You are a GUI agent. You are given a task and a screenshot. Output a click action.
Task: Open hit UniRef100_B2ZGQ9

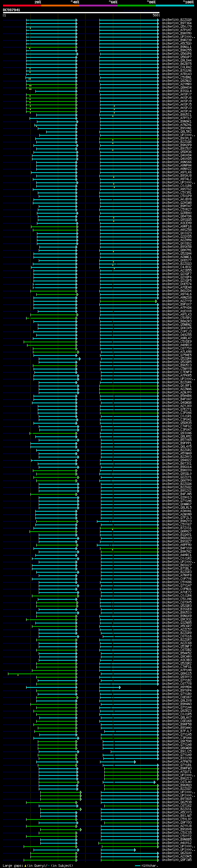coord(177,20)
